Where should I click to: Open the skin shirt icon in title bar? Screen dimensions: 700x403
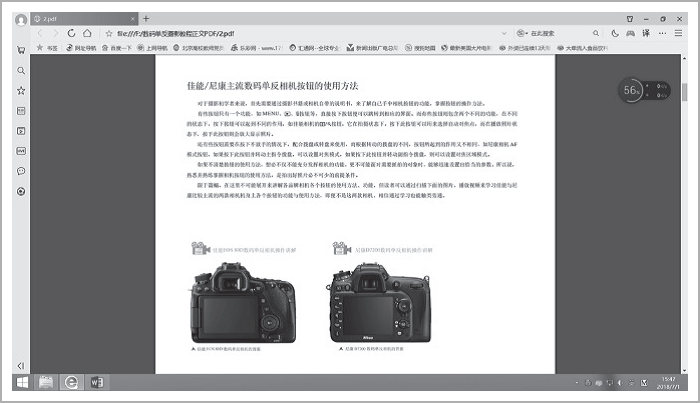click(629, 19)
